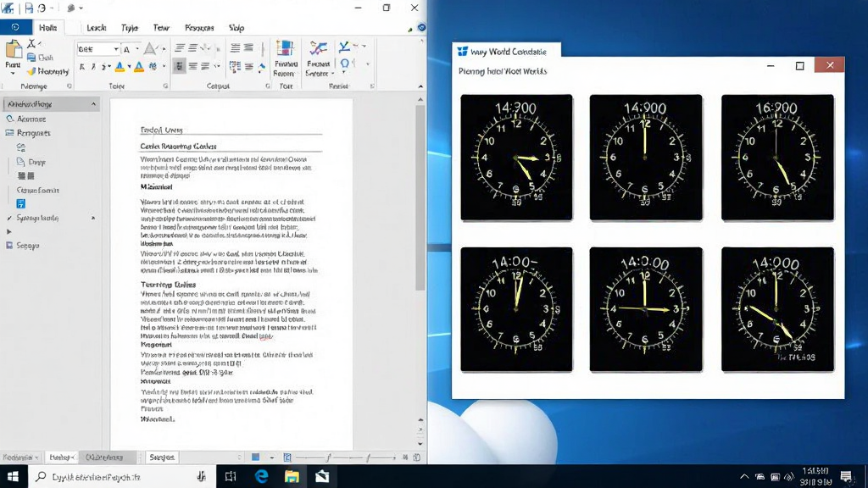Image resolution: width=868 pixels, height=488 pixels.
Task: Click the Windows Start button
Action: click(x=14, y=476)
